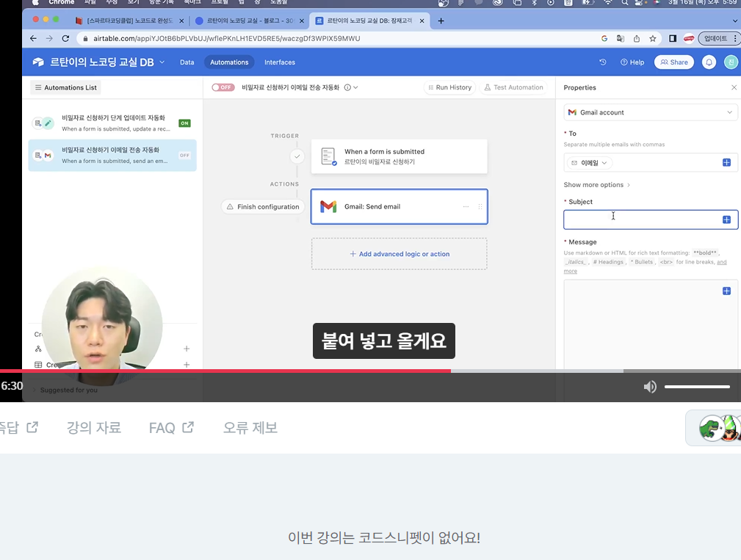Seek on the red video progress bar
The height and width of the screenshot is (560, 741).
coord(225,371)
